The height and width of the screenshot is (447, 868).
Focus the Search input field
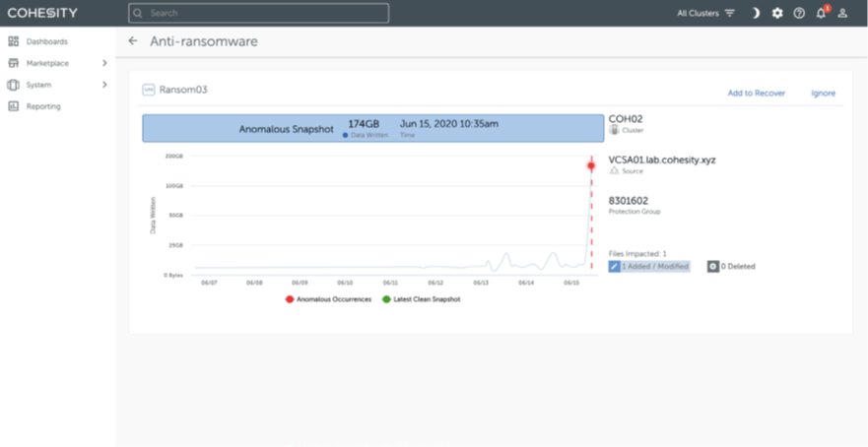(258, 13)
